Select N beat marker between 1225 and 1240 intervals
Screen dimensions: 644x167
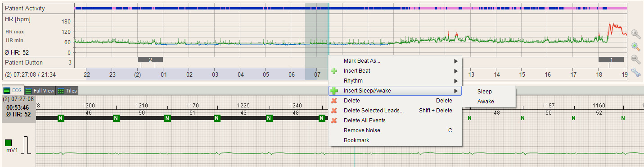[x=269, y=118]
